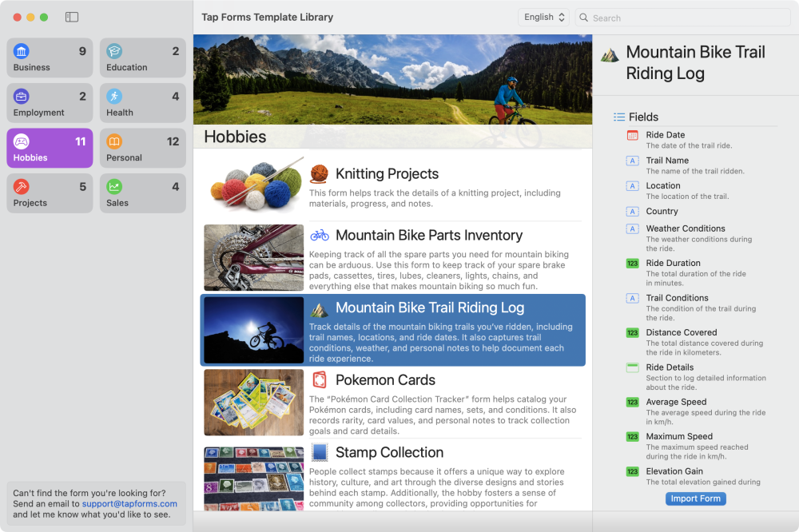799x532 pixels.
Task: Click the Import Form button
Action: 695,498
